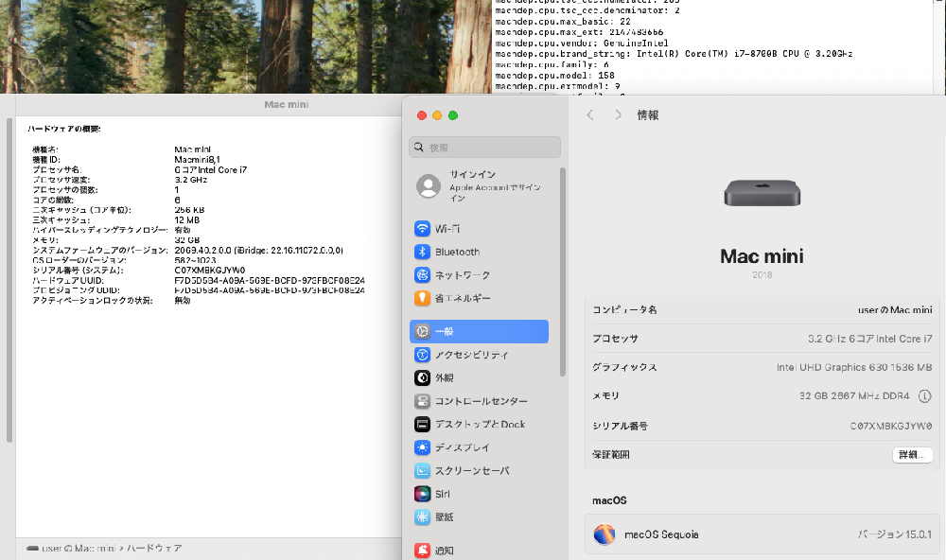Click the memory info (i) icon
The width and height of the screenshot is (946, 560).
coord(924,395)
